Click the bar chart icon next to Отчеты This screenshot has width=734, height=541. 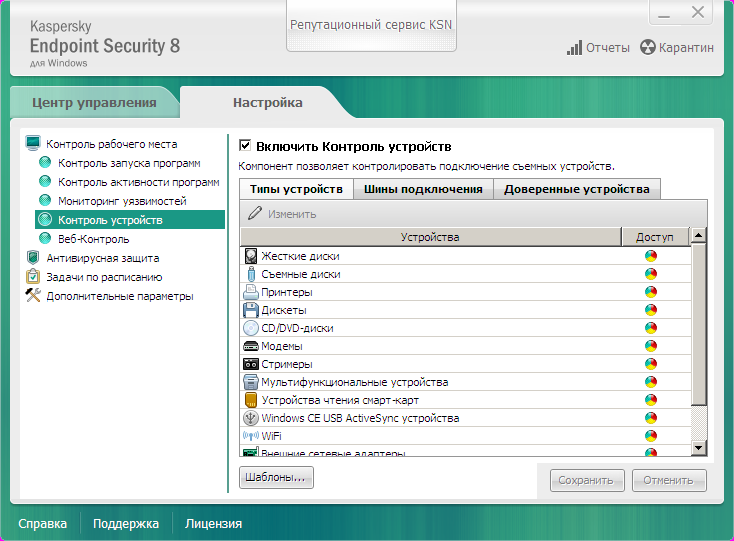tap(574, 48)
